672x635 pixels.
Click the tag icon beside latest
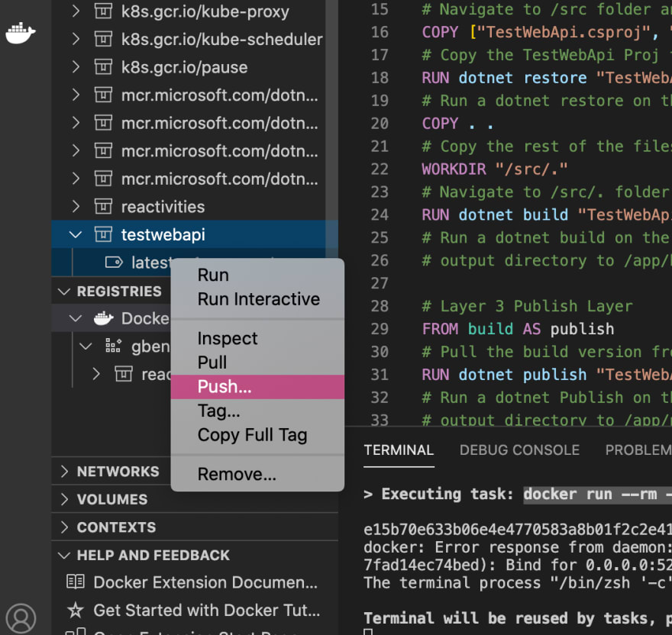pyautogui.click(x=114, y=262)
